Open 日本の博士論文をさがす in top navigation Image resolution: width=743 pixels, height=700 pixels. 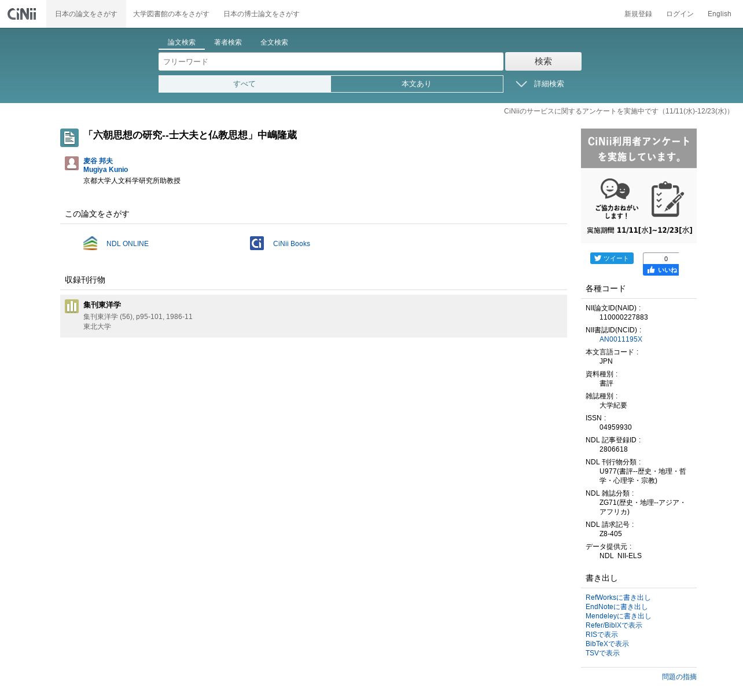[x=261, y=14]
